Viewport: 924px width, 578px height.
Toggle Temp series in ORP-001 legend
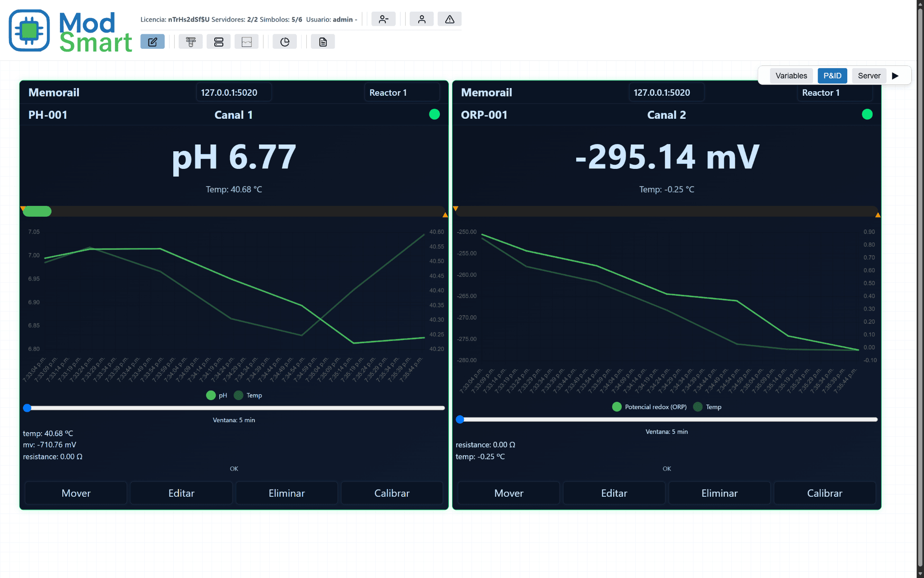pos(707,407)
